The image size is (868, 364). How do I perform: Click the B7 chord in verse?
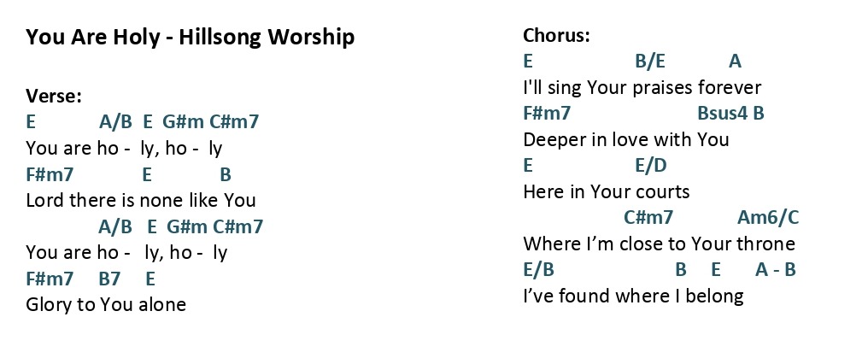(109, 279)
